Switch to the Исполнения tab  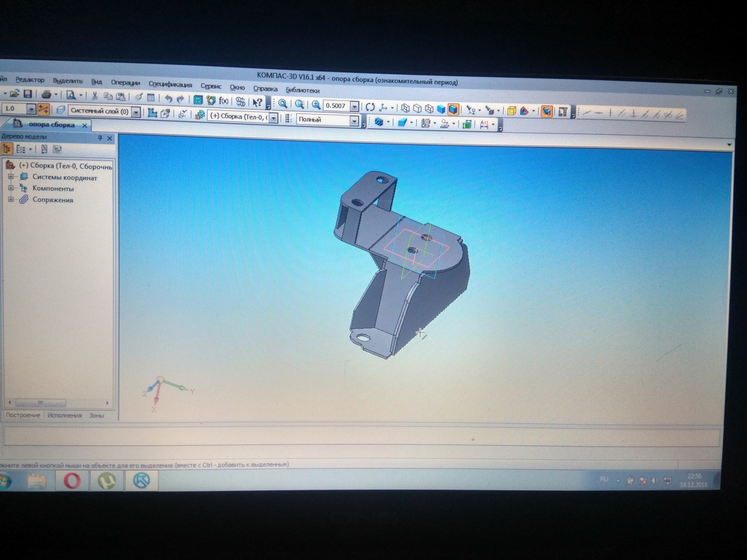(65, 415)
